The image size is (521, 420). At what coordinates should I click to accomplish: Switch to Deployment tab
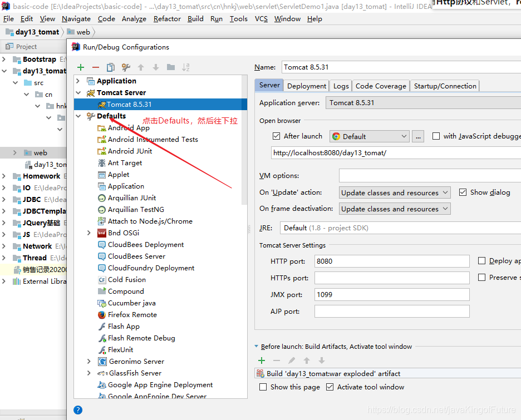pyautogui.click(x=307, y=86)
